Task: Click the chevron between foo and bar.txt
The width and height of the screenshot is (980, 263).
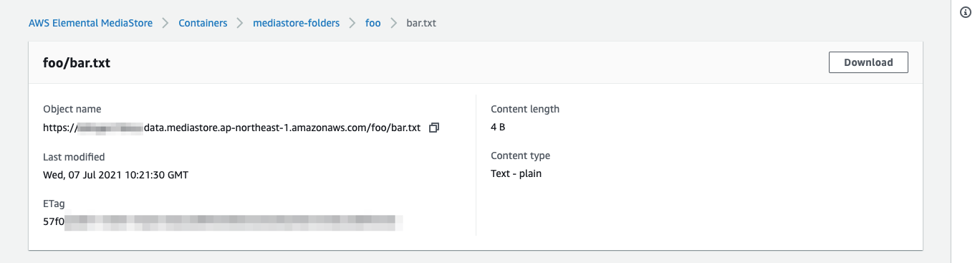Action: point(393,23)
